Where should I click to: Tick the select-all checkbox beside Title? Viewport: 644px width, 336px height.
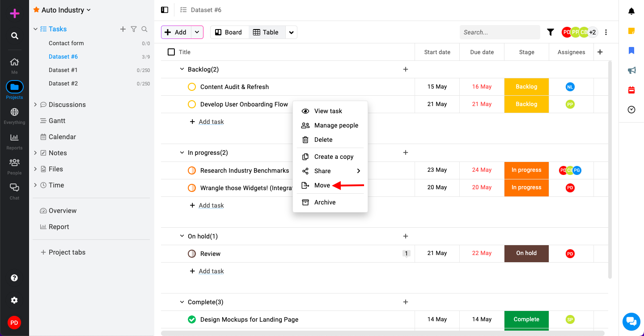click(x=171, y=52)
